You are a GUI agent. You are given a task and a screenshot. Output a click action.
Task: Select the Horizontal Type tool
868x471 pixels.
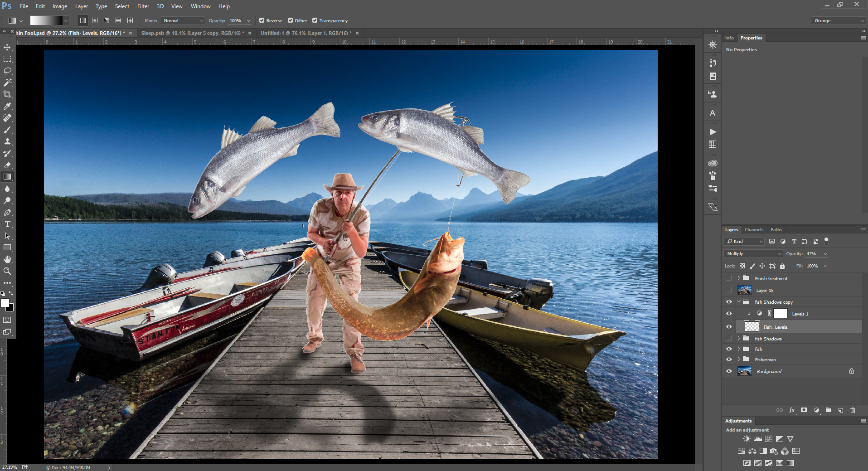click(x=7, y=224)
